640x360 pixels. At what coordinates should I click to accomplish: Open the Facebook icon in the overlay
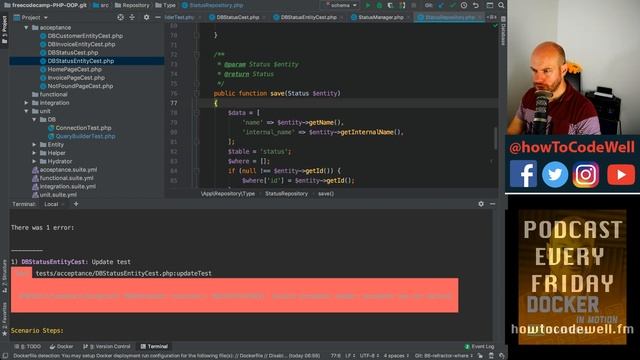click(x=523, y=174)
